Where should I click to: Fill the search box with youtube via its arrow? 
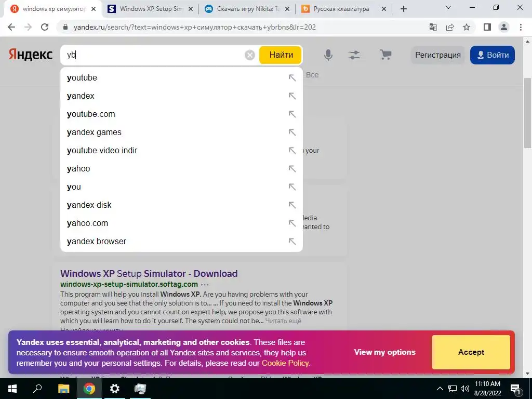point(292,78)
